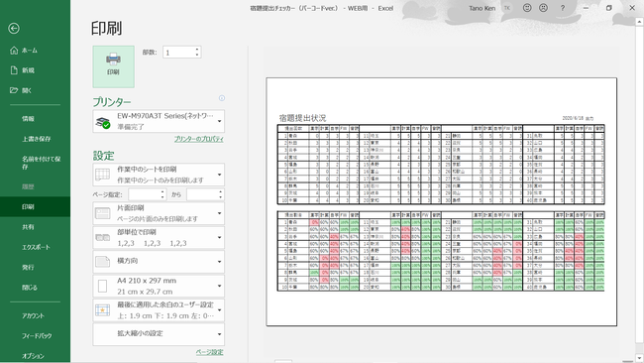Click the 開く folder icon
This screenshot has height=363, width=644.
pyautogui.click(x=14, y=90)
